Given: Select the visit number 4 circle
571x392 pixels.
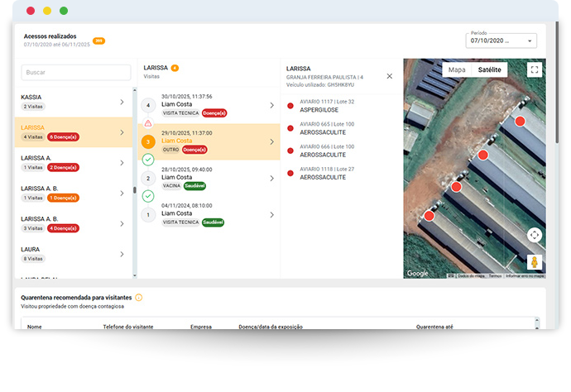Looking at the screenshot, I should [x=148, y=105].
